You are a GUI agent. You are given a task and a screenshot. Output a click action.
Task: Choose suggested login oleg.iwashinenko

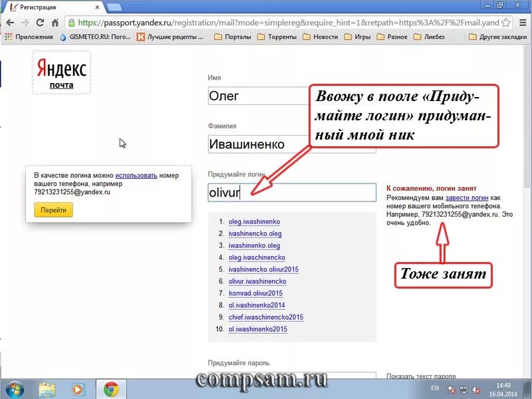254,221
